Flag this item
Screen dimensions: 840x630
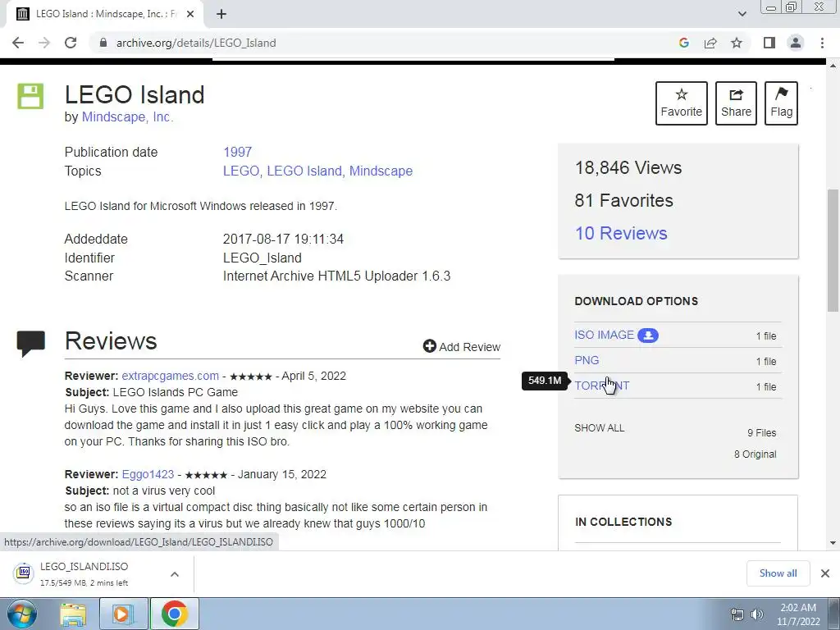[x=781, y=103]
